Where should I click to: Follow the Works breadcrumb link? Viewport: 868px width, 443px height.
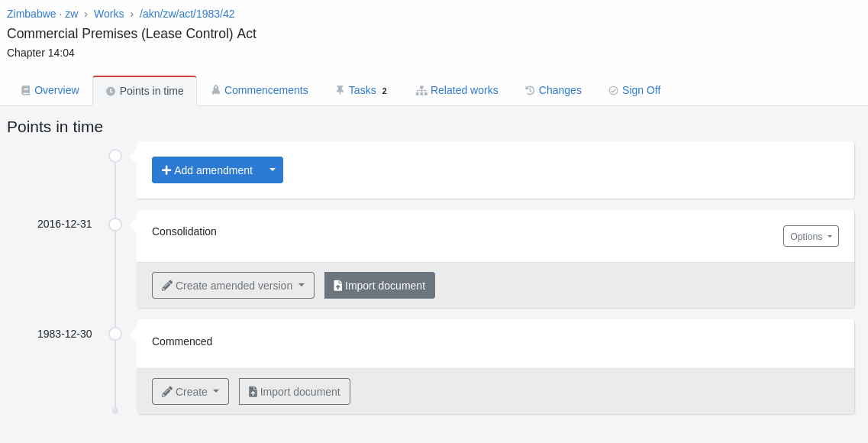click(108, 14)
